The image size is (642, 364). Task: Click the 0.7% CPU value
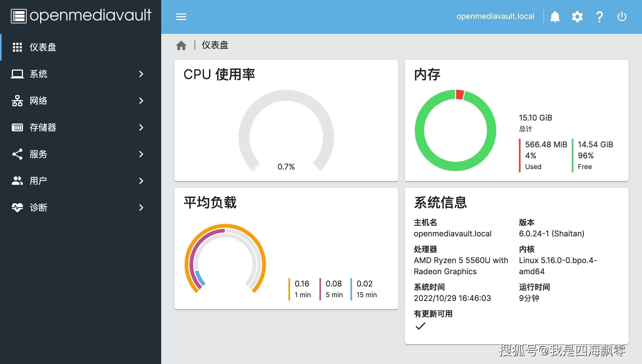coord(286,167)
